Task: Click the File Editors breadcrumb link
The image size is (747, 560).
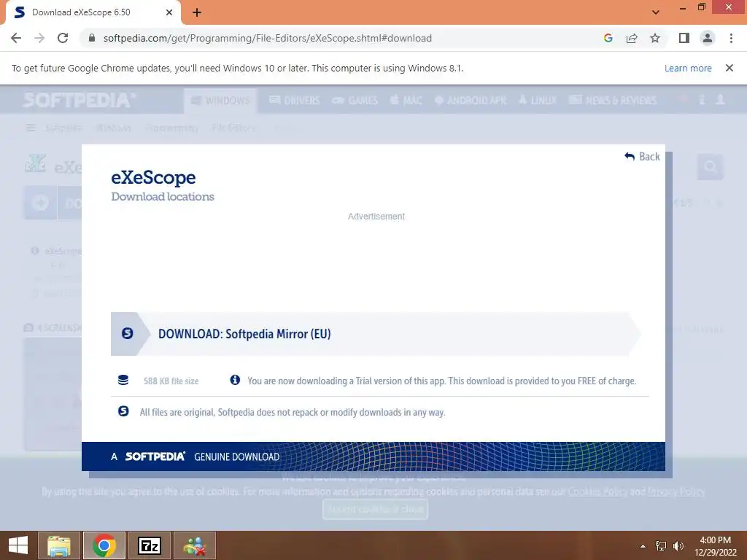Action: point(234,128)
